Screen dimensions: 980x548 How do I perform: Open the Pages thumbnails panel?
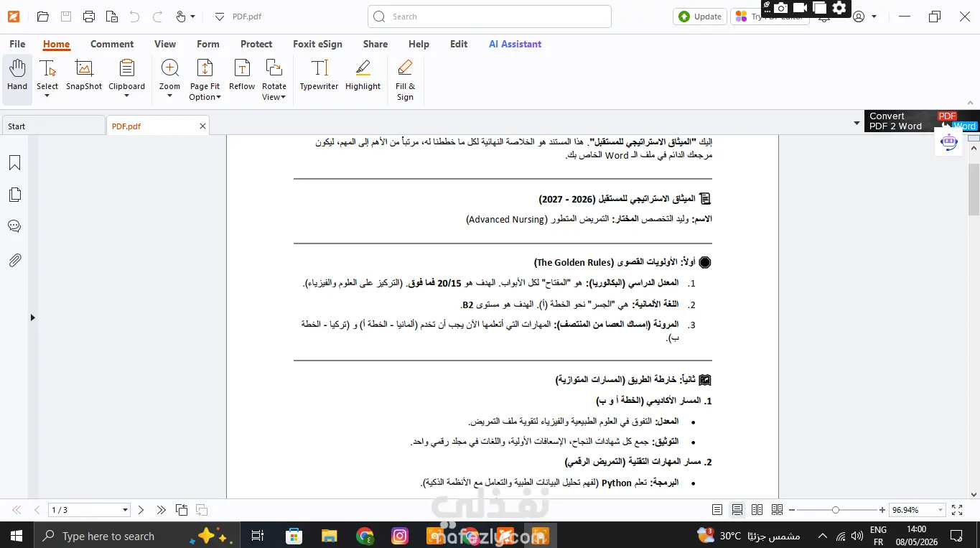pos(14,195)
